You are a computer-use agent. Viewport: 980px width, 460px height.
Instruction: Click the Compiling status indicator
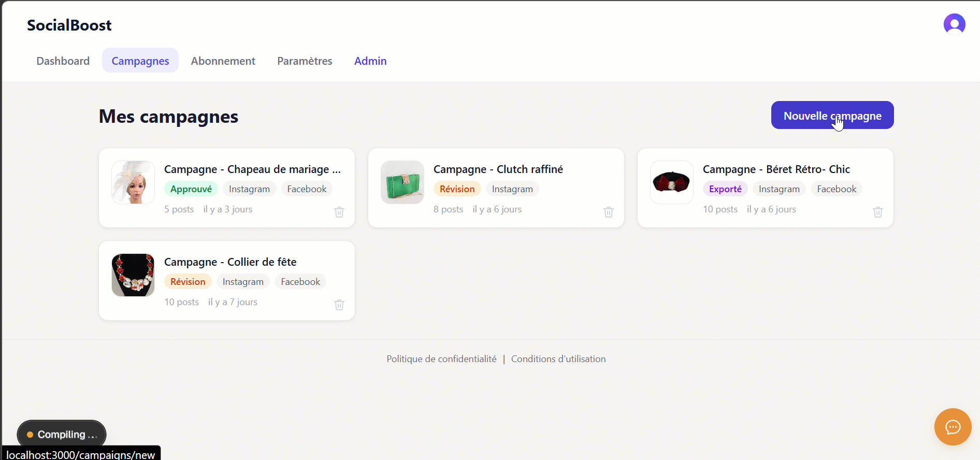(x=62, y=434)
